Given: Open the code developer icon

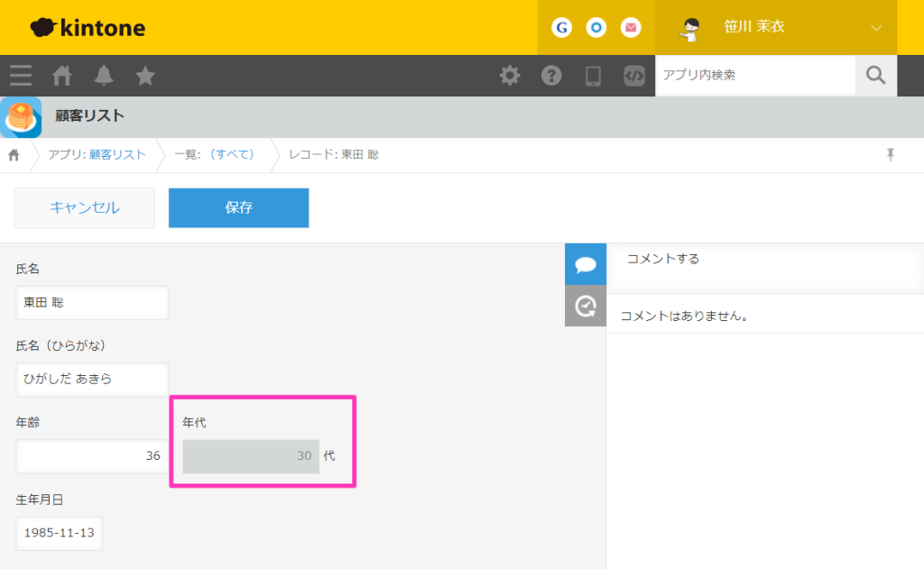Looking at the screenshot, I should tap(634, 76).
